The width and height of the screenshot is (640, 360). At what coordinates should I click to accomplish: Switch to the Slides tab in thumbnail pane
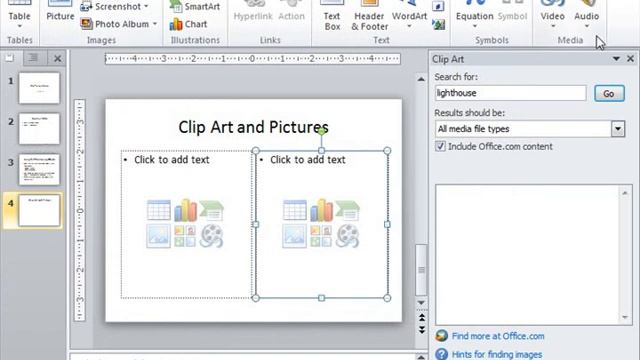9,58
